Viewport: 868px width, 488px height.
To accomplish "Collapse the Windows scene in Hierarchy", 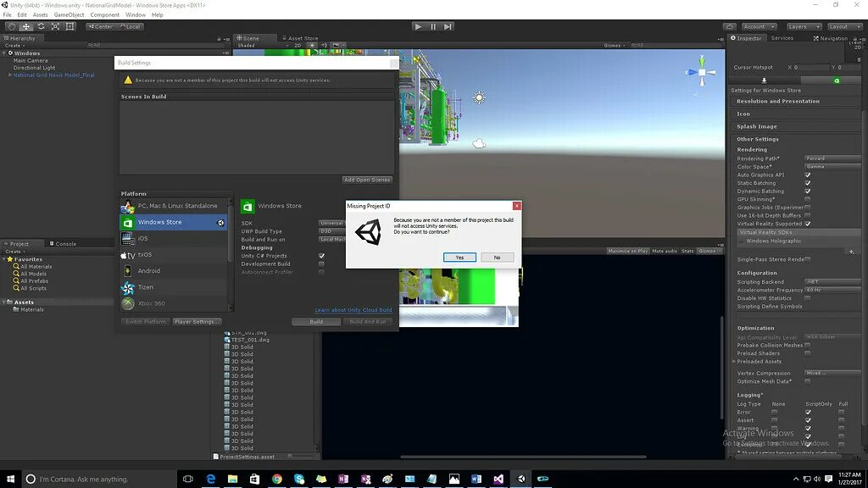I will pyautogui.click(x=4, y=53).
